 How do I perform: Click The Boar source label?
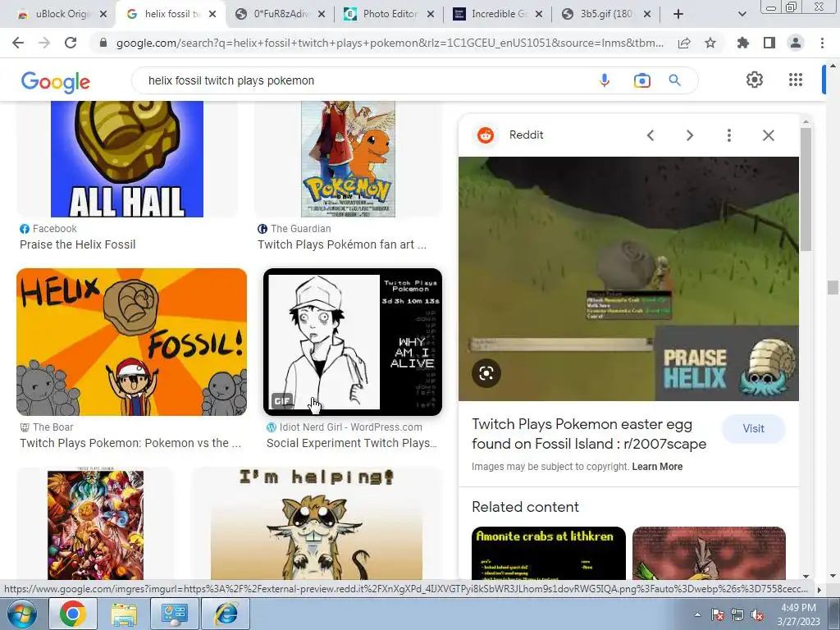tap(47, 427)
